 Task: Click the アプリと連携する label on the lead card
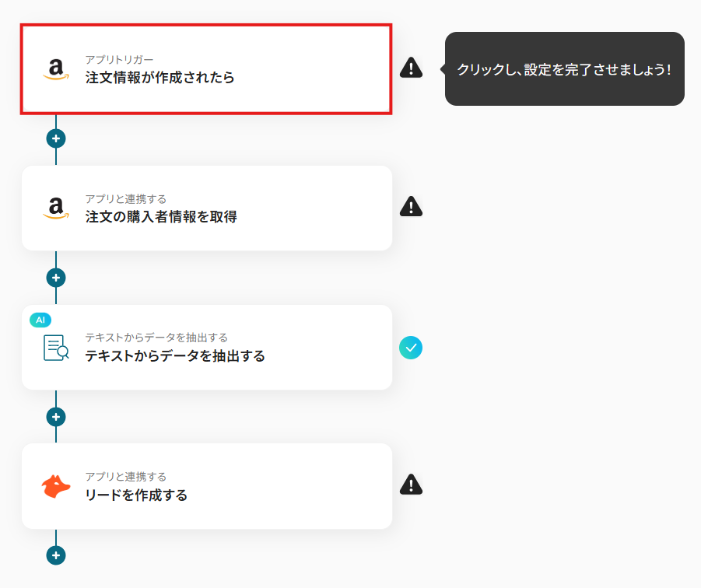tap(125, 477)
